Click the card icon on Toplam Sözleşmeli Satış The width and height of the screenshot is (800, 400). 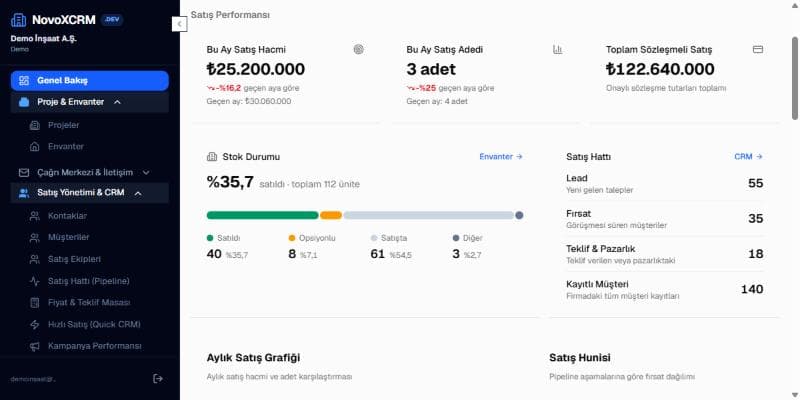pyautogui.click(x=758, y=49)
